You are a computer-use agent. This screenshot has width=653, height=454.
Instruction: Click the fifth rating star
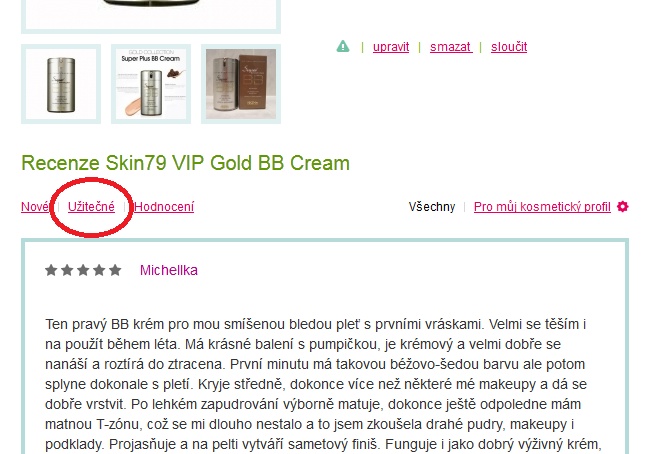115,270
